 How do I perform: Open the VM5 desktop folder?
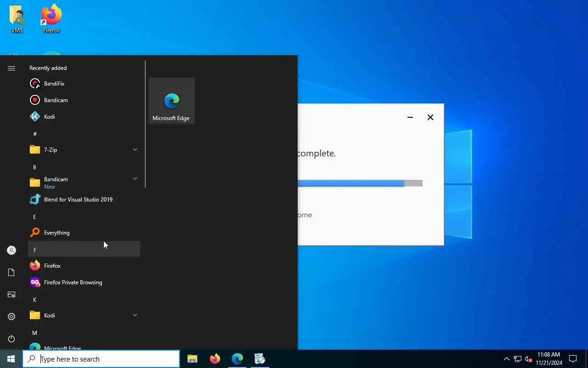(17, 20)
